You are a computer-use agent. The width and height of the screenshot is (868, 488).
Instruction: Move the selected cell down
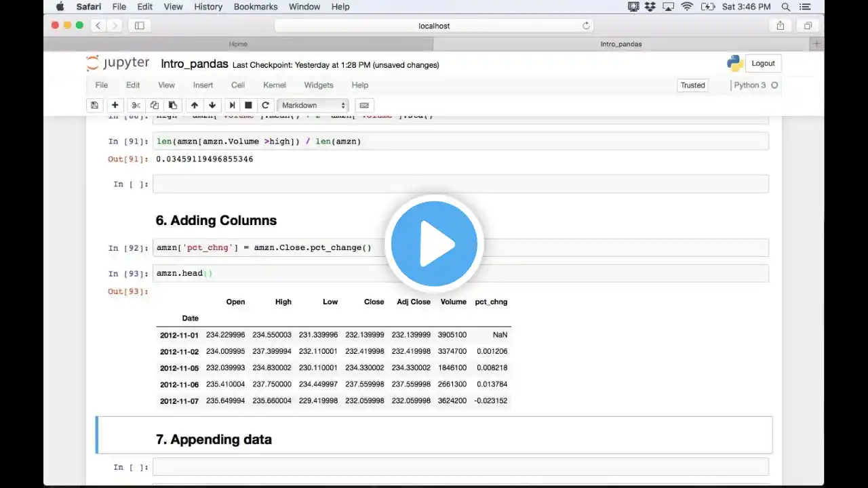[x=212, y=105]
